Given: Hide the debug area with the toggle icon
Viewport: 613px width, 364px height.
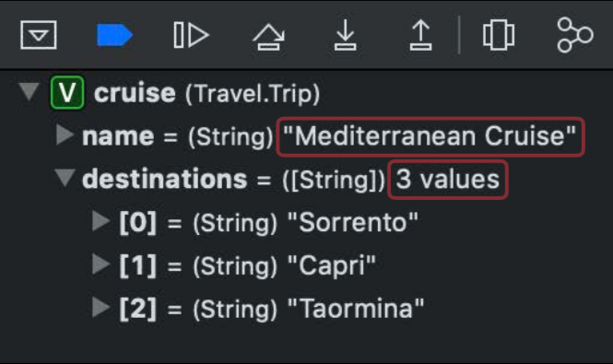Looking at the screenshot, I should [39, 35].
